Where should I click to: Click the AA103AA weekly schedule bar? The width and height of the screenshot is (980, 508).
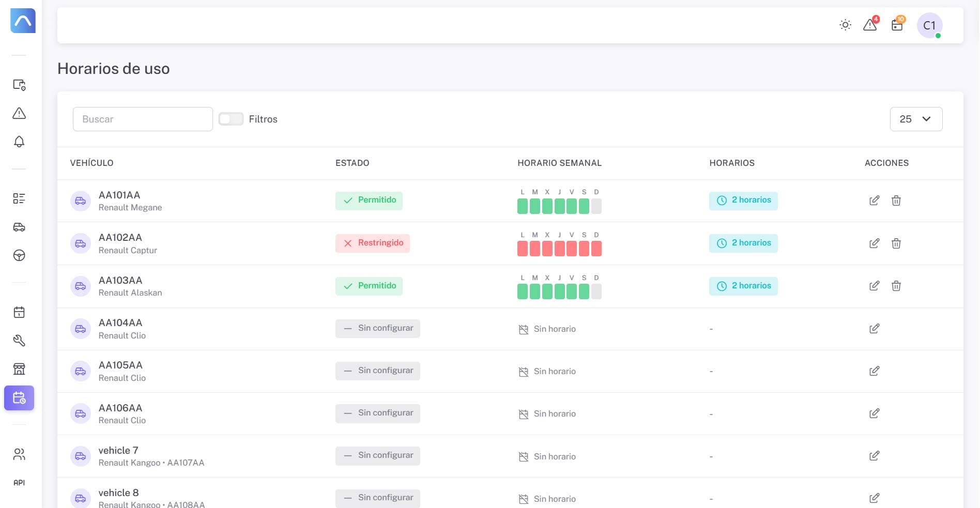click(559, 291)
